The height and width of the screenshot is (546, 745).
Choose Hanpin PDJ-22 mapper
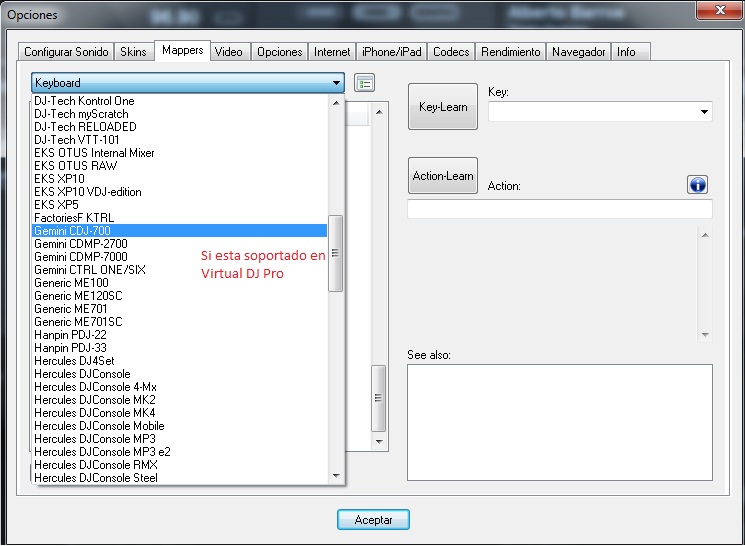180,335
